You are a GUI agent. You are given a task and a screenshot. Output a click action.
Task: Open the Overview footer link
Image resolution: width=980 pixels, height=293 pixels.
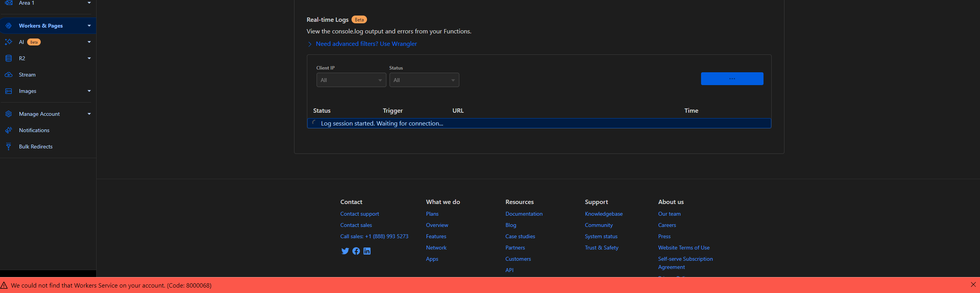click(437, 225)
